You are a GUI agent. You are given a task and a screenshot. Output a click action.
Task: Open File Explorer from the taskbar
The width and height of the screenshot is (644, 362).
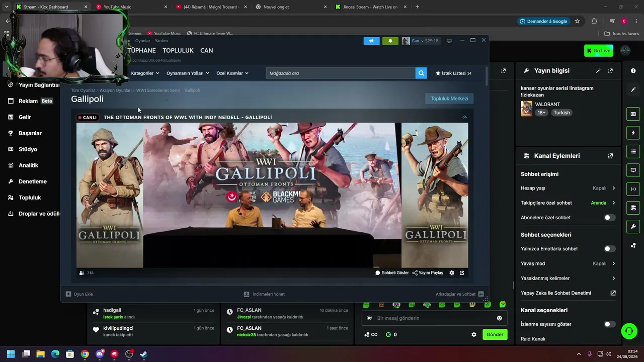[x=40, y=354]
